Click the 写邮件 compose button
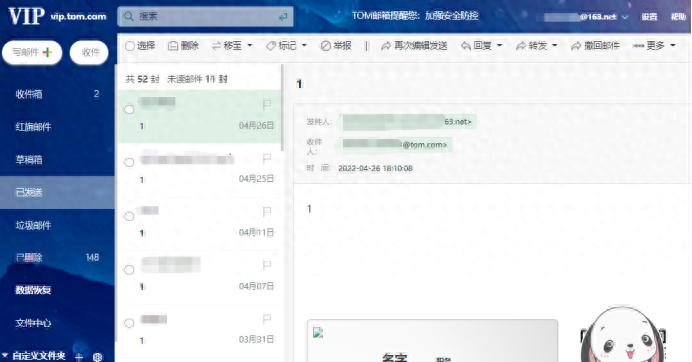This screenshot has height=362, width=692. pyautogui.click(x=32, y=53)
